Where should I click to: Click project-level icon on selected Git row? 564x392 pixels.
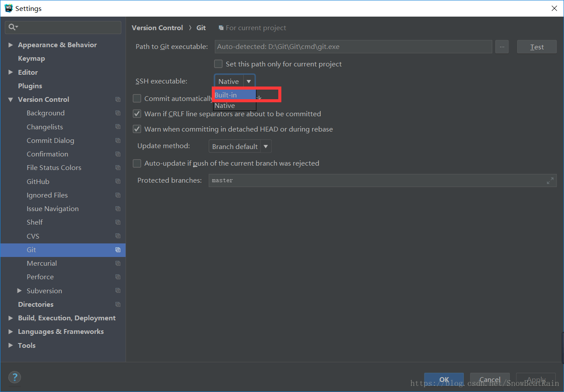coord(118,250)
